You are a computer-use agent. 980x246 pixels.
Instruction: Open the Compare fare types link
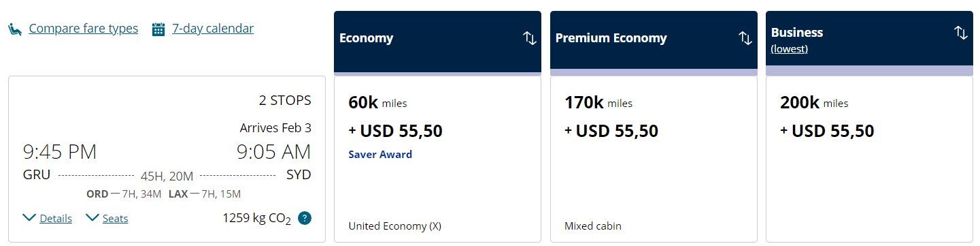84,29
